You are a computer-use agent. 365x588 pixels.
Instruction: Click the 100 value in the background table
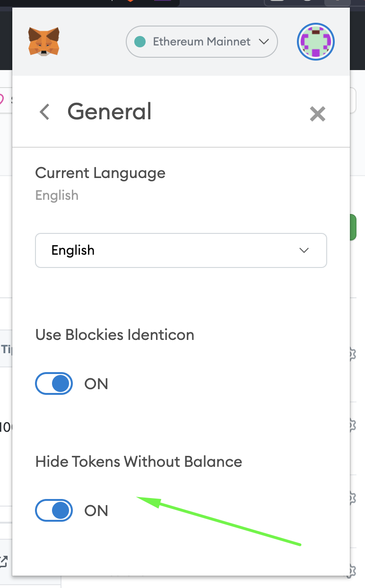click(4, 426)
